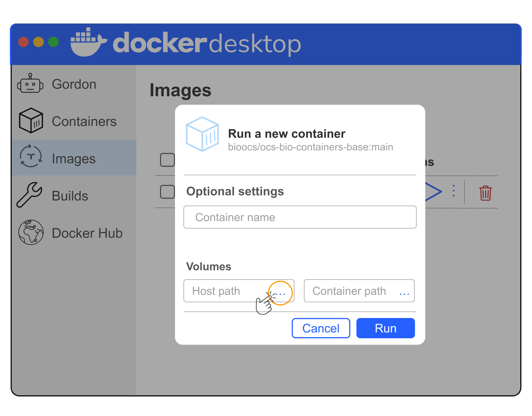
Task: Click the Gordon robot icon
Action: coord(30,83)
